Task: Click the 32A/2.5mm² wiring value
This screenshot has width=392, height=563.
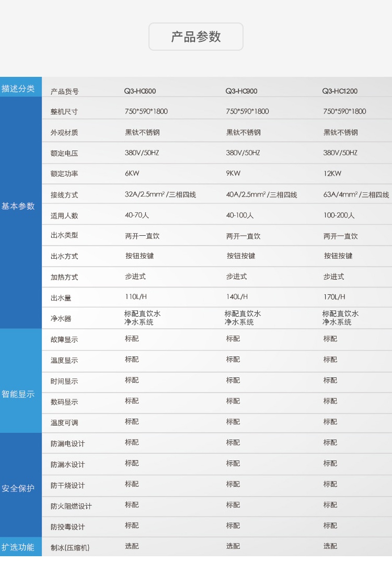Action: click(160, 194)
